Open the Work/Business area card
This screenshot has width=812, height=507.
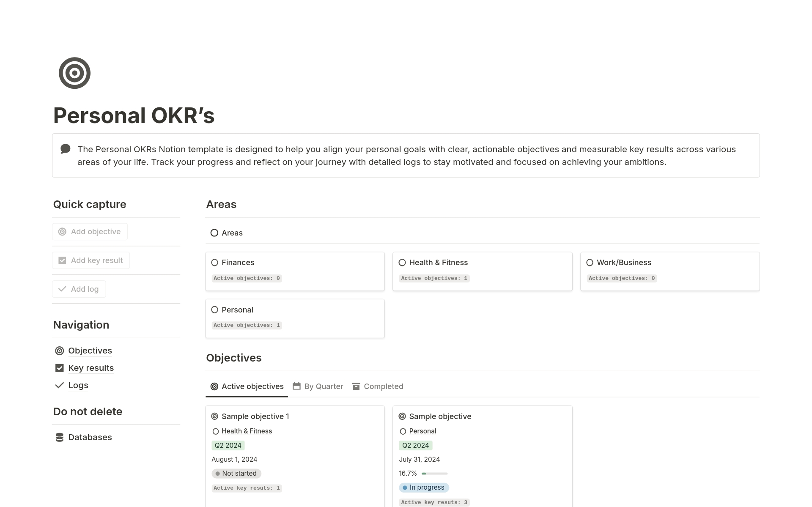(670, 271)
